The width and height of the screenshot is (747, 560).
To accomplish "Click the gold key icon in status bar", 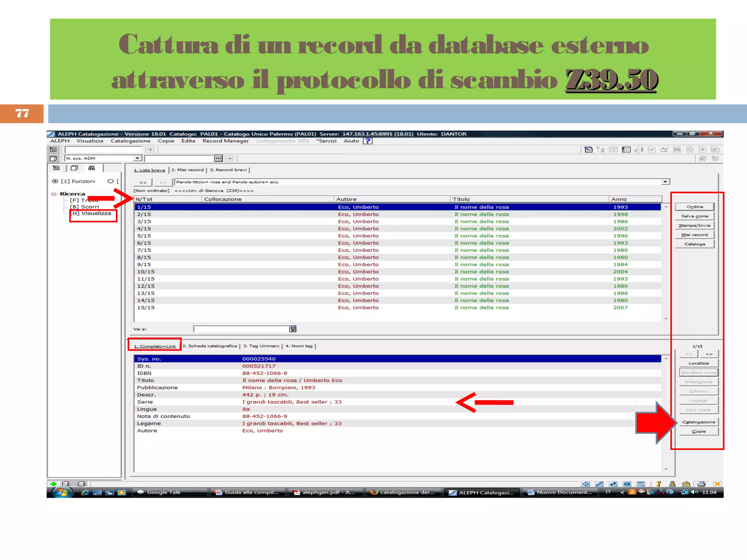I will pyautogui.click(x=659, y=484).
